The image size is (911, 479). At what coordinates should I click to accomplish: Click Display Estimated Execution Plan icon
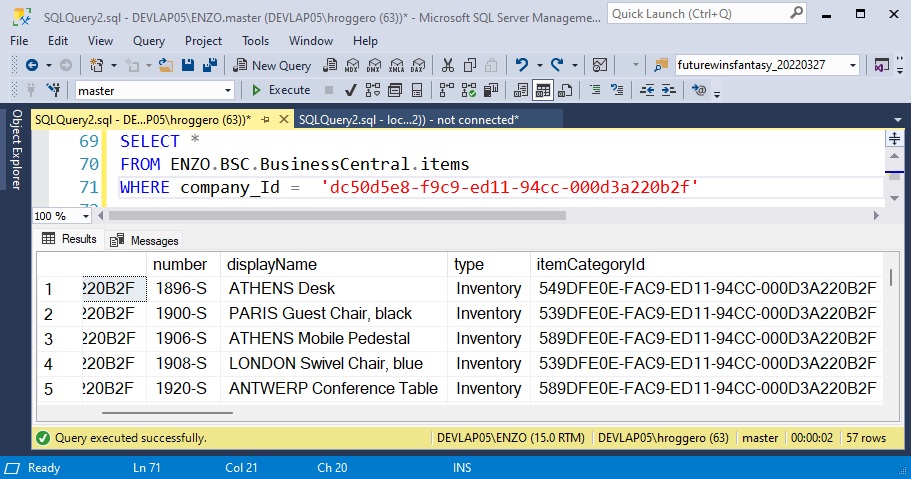372,90
